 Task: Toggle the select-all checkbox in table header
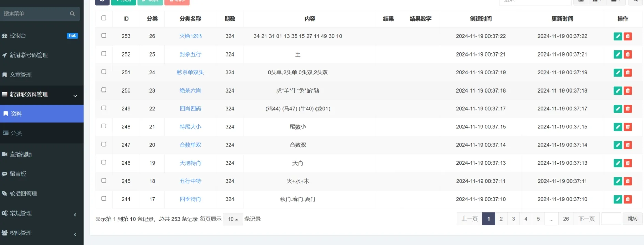tap(104, 18)
